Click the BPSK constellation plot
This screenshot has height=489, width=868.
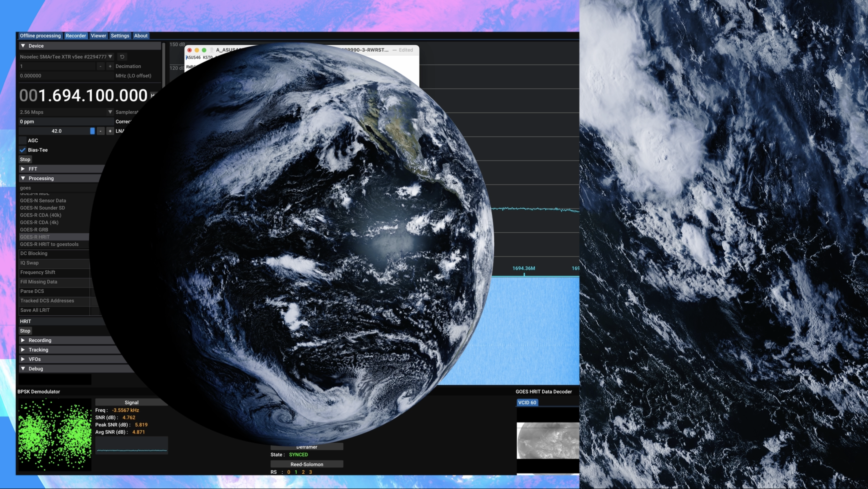[55, 434]
